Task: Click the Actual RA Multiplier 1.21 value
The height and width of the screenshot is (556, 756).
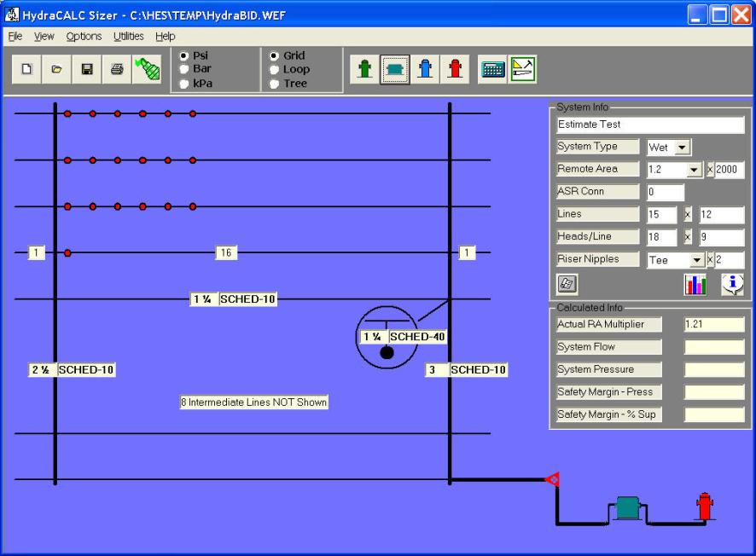Action: coord(714,325)
